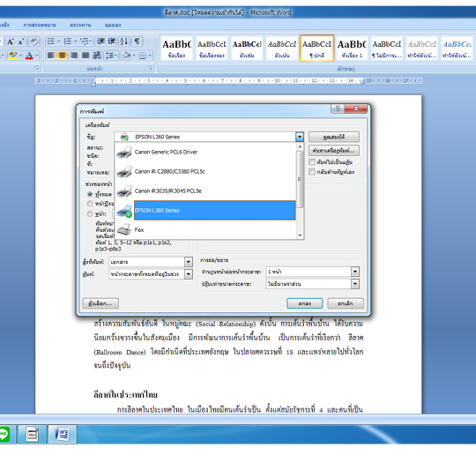Image resolution: width=476 pixels, height=463 pixels.
Task: Open the pages per sheet 1 หน้า dropdown
Action: 355,272
